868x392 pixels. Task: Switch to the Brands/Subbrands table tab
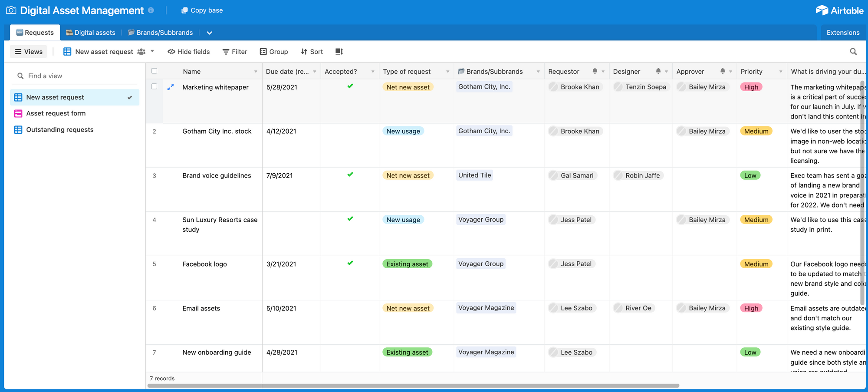[161, 33]
